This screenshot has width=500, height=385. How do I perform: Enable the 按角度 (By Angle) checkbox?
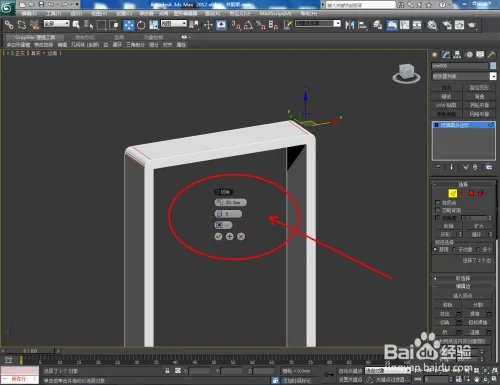(x=437, y=218)
